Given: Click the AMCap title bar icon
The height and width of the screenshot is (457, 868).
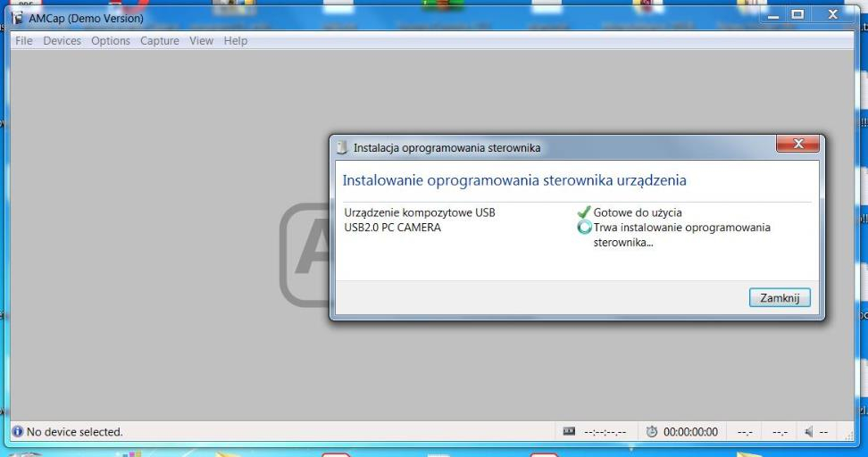Looking at the screenshot, I should point(18,18).
